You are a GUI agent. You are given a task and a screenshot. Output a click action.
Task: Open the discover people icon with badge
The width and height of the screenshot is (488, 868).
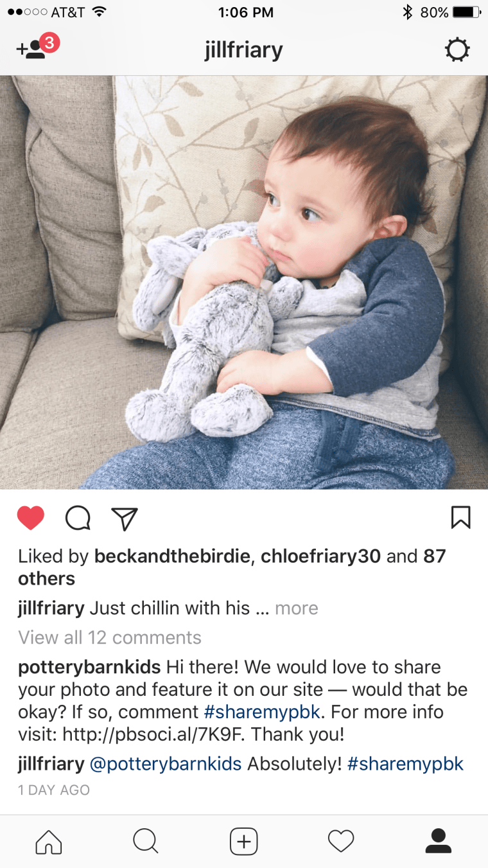pos(38,48)
